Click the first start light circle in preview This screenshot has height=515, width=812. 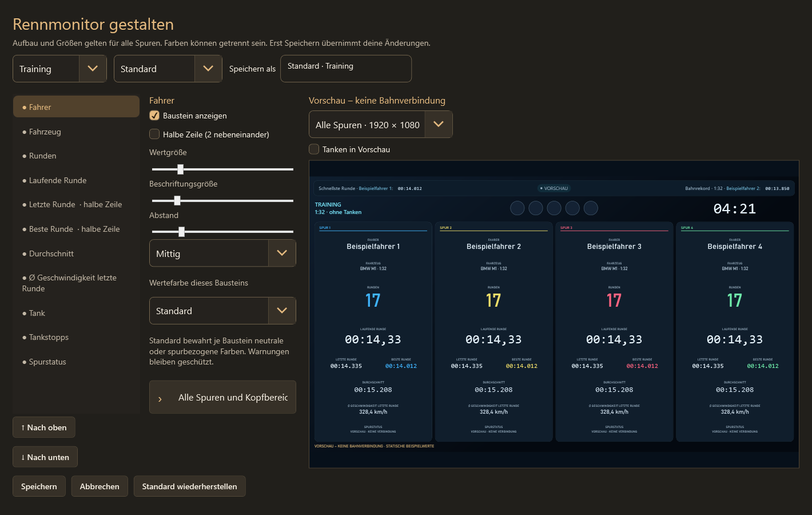[x=518, y=208]
